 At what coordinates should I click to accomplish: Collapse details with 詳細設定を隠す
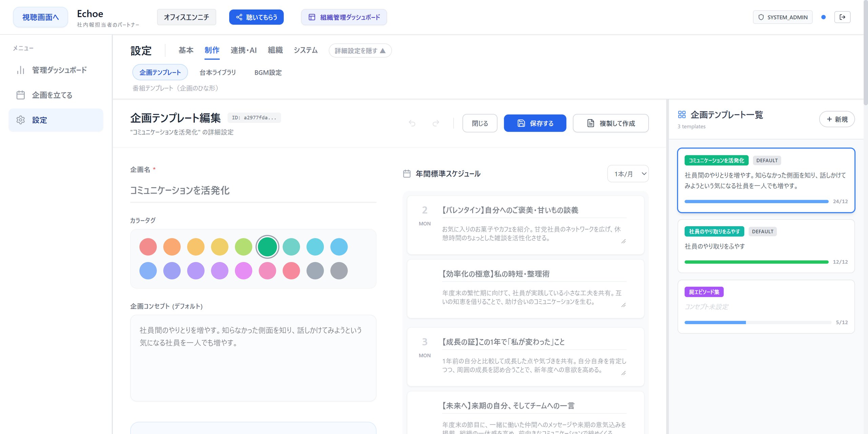[x=360, y=51]
